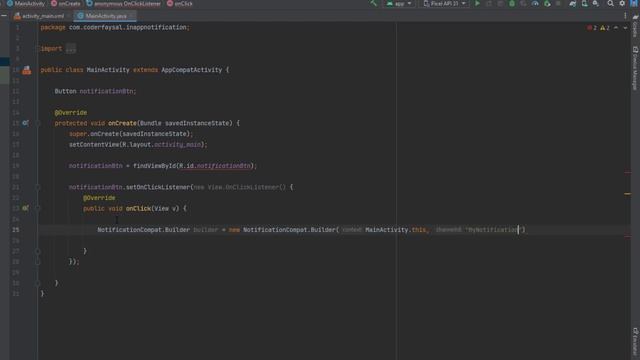Click the package name com.coderfaysal.inappnotification
Screen dimensions: 640x360
127,27
